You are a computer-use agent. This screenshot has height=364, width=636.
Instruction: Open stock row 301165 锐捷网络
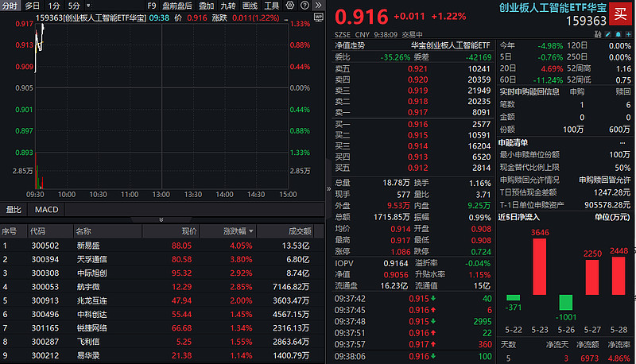(x=162, y=328)
